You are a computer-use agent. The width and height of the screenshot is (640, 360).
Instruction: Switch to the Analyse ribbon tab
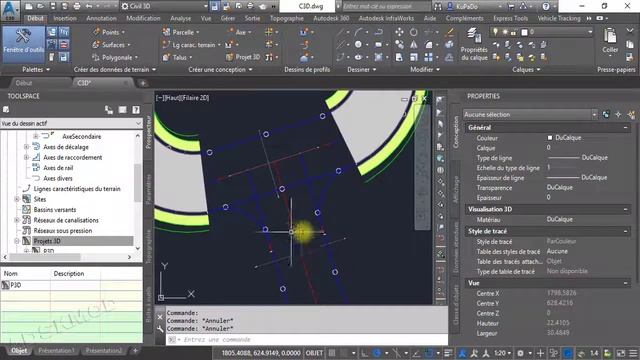tap(180, 18)
